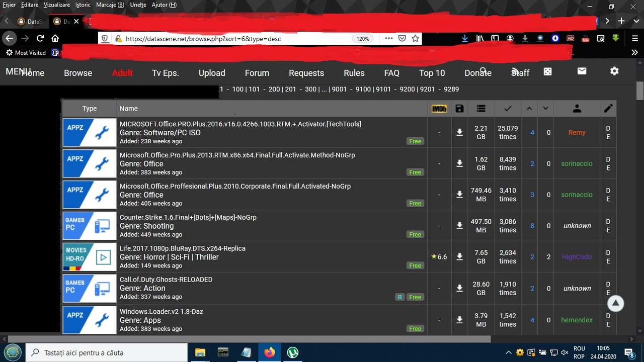Adjust the 120% zoom level indicator
The height and width of the screenshot is (362, 644).
(x=363, y=39)
